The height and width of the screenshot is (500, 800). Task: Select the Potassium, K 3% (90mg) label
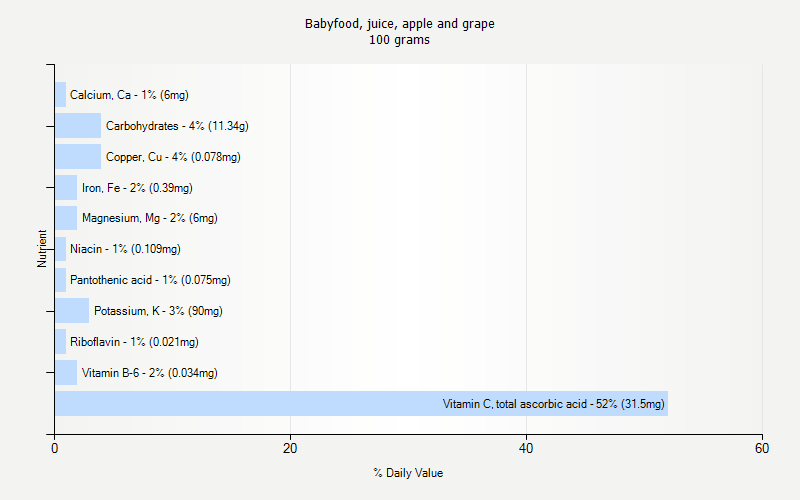(x=158, y=311)
